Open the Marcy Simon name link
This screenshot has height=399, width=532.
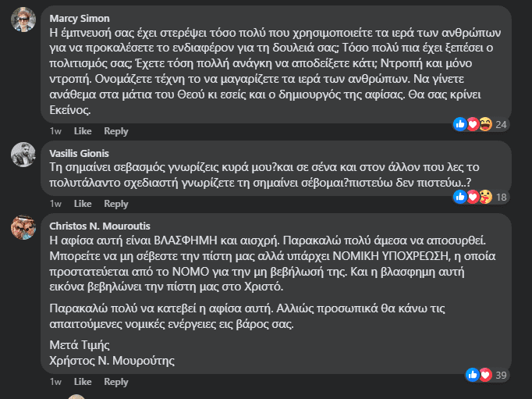tap(80, 18)
